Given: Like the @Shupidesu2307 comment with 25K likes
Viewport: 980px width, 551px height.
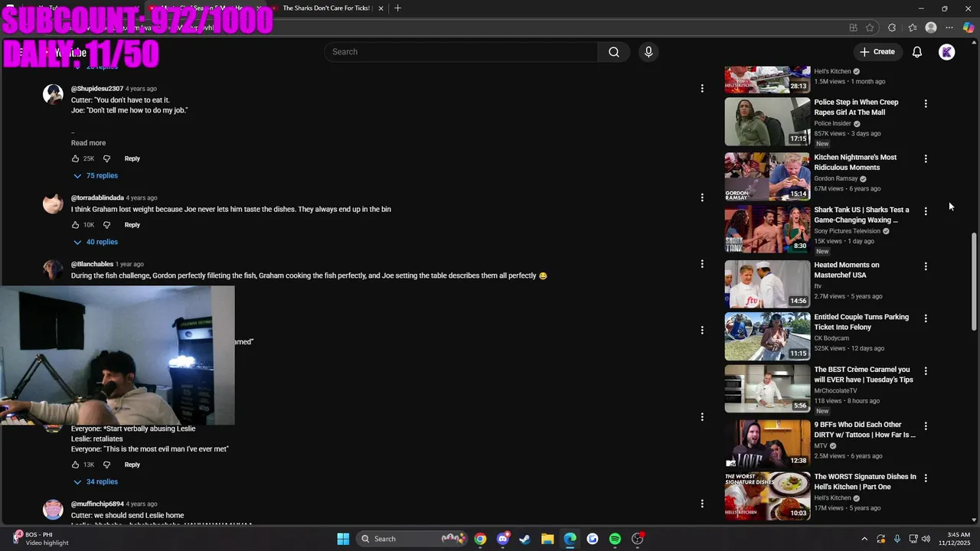Looking at the screenshot, I should tap(76, 158).
